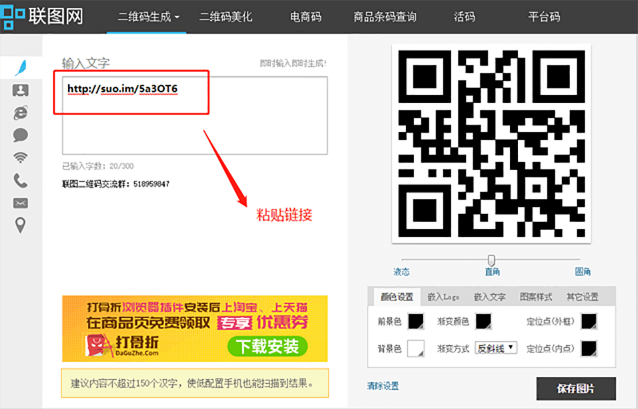Open the 背景色 white color swatch
The height and width of the screenshot is (409, 638).
click(x=416, y=349)
